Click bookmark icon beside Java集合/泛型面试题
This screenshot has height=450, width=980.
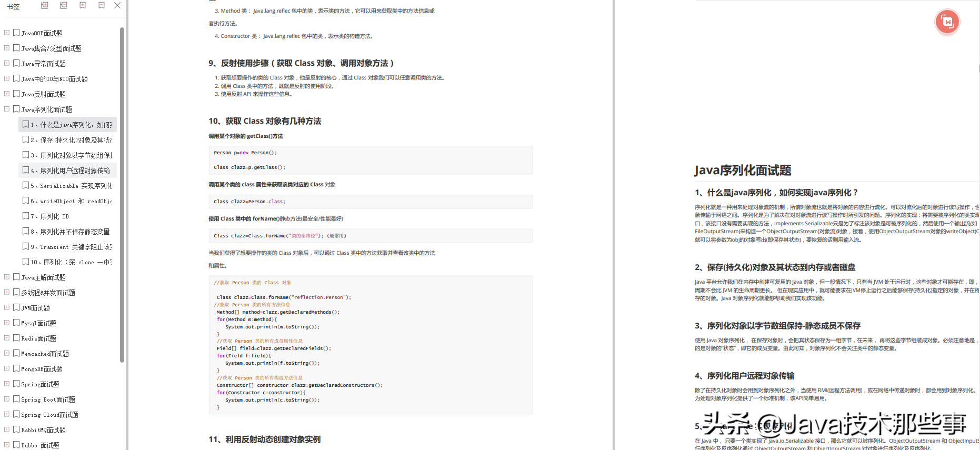[16, 48]
